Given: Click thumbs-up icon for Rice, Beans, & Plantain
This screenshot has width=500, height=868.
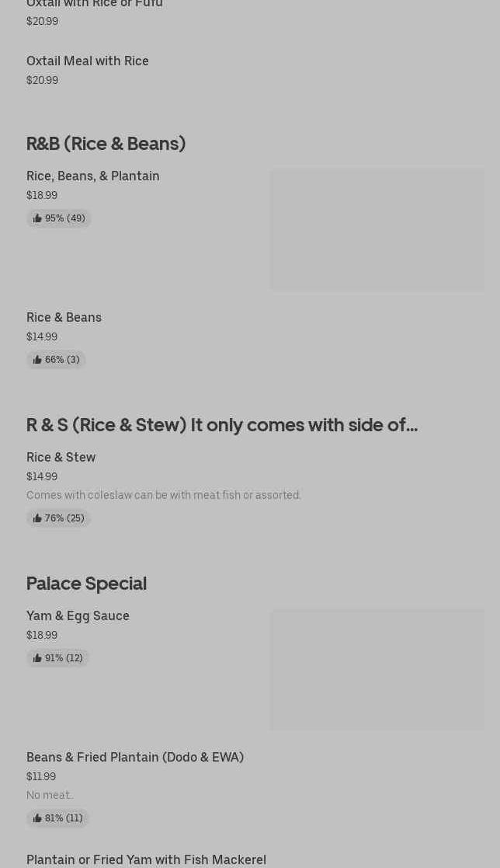Looking at the screenshot, I should click(x=37, y=218).
